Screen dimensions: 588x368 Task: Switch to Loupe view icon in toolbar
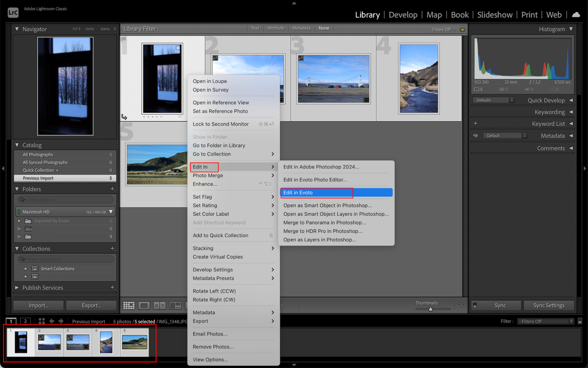pos(144,305)
